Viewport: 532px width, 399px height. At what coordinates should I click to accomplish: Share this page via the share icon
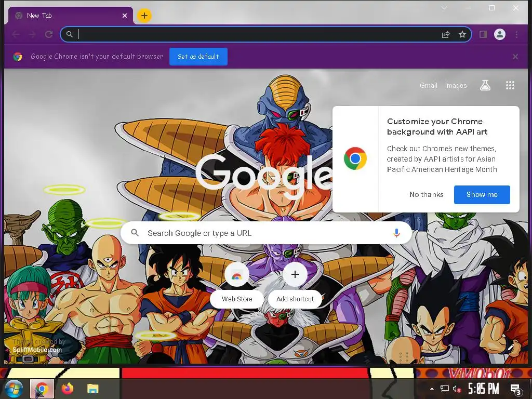pos(445,34)
